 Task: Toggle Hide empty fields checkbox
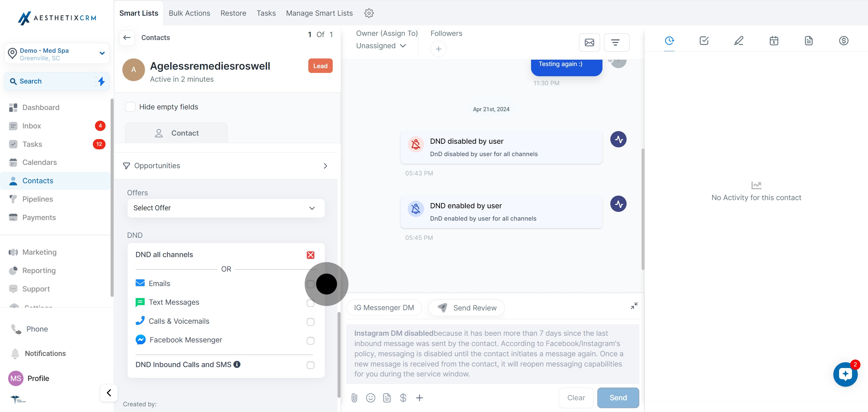tap(130, 107)
